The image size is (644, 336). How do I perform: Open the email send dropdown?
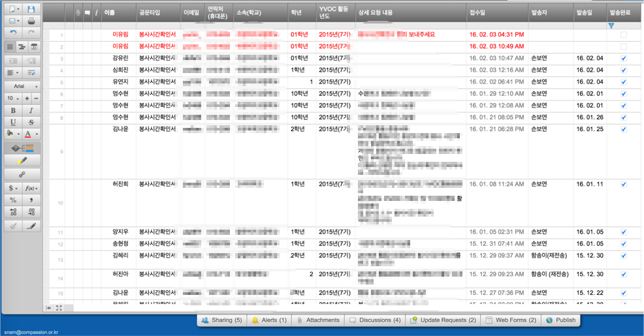[x=13, y=21]
